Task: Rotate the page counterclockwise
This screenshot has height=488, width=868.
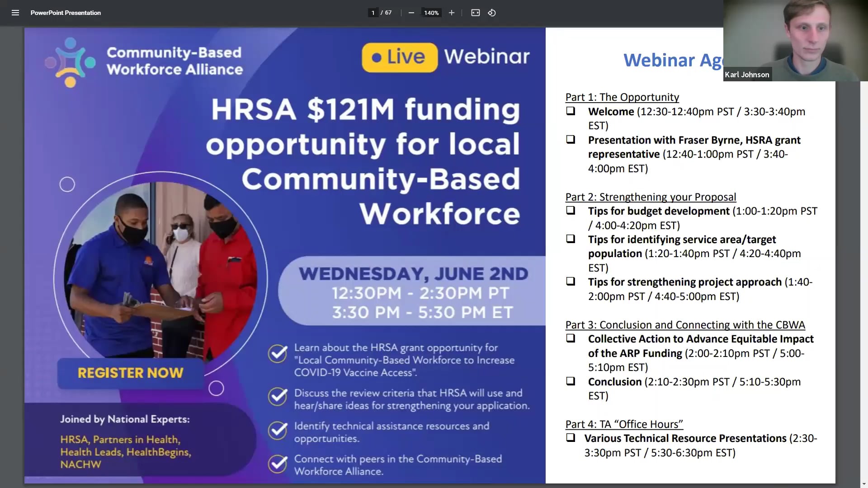Action: tap(492, 13)
